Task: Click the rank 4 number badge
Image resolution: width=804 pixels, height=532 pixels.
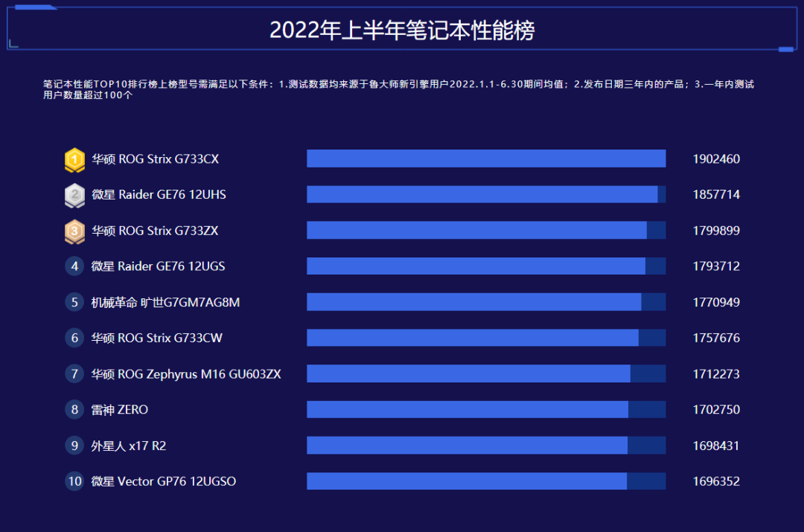Action: (x=75, y=266)
